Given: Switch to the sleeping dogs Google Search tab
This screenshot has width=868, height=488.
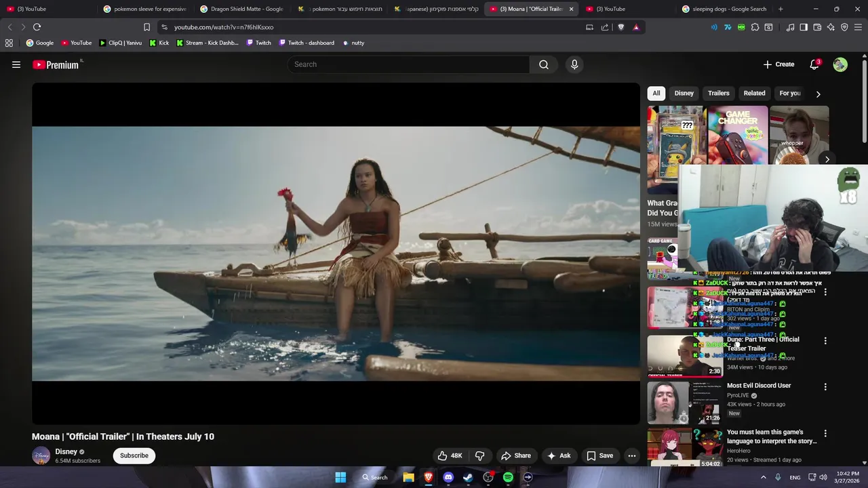Looking at the screenshot, I should 724,9.
